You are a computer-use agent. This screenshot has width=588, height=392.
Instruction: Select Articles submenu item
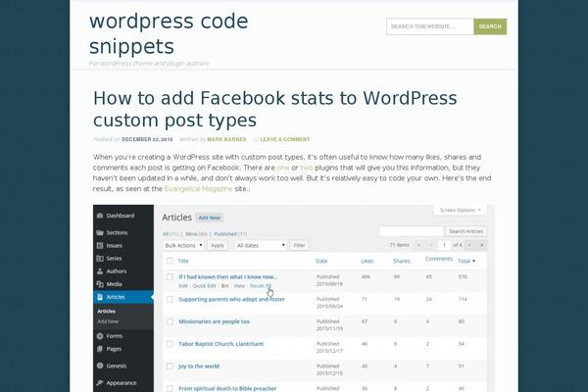[107, 311]
